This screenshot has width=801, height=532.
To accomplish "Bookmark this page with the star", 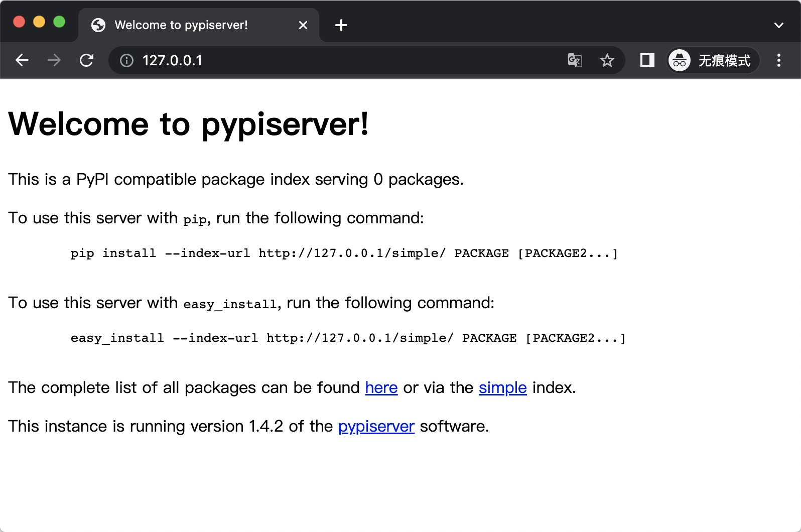I will click(x=607, y=61).
